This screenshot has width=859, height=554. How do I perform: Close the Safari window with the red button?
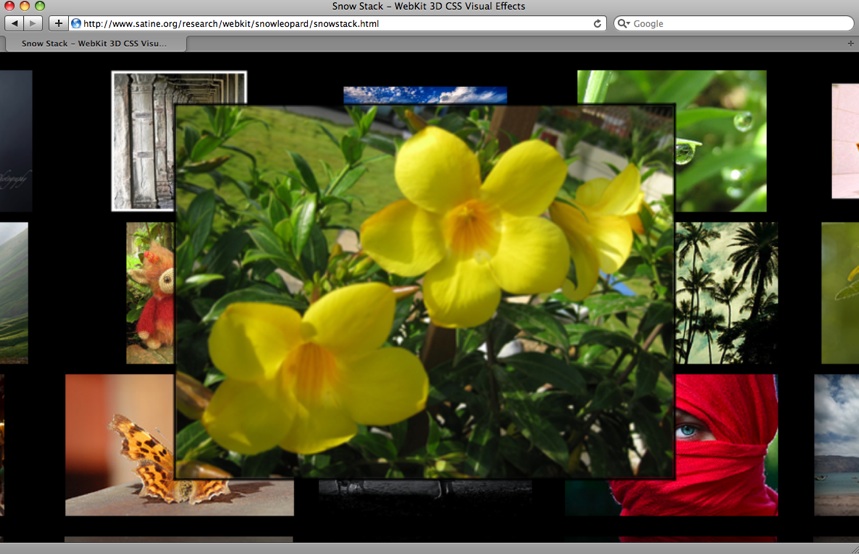(9, 6)
